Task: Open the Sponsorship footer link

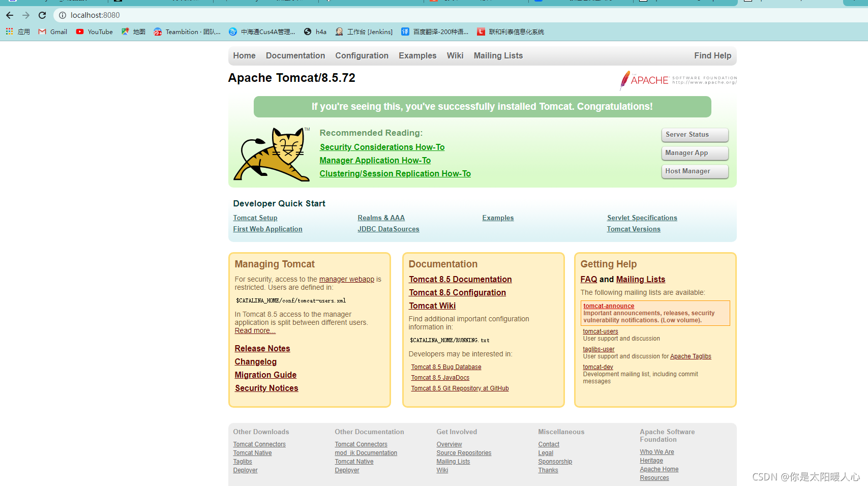Action: click(x=555, y=462)
